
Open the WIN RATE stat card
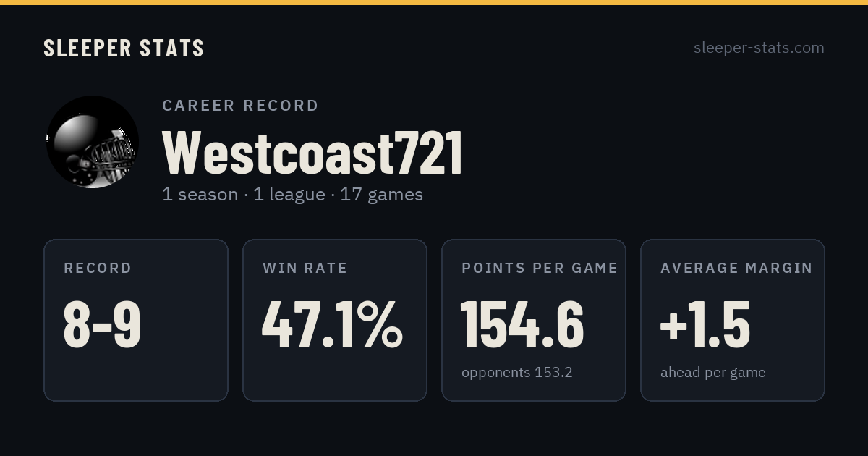click(335, 320)
